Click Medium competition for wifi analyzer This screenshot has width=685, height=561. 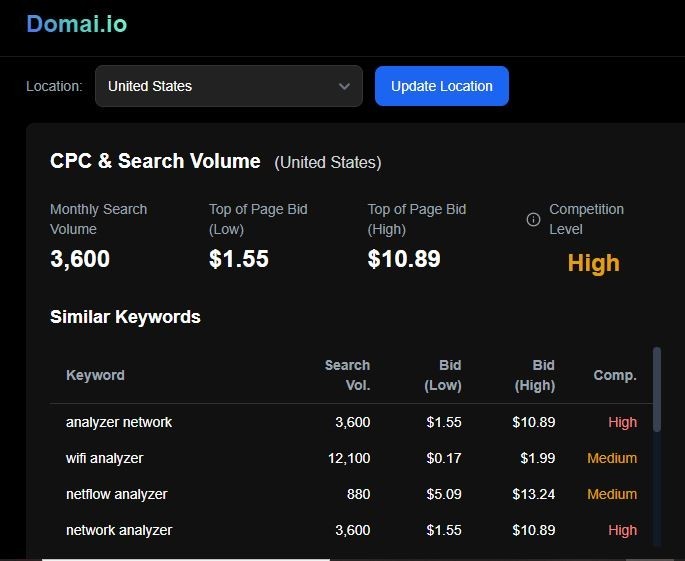click(612, 458)
